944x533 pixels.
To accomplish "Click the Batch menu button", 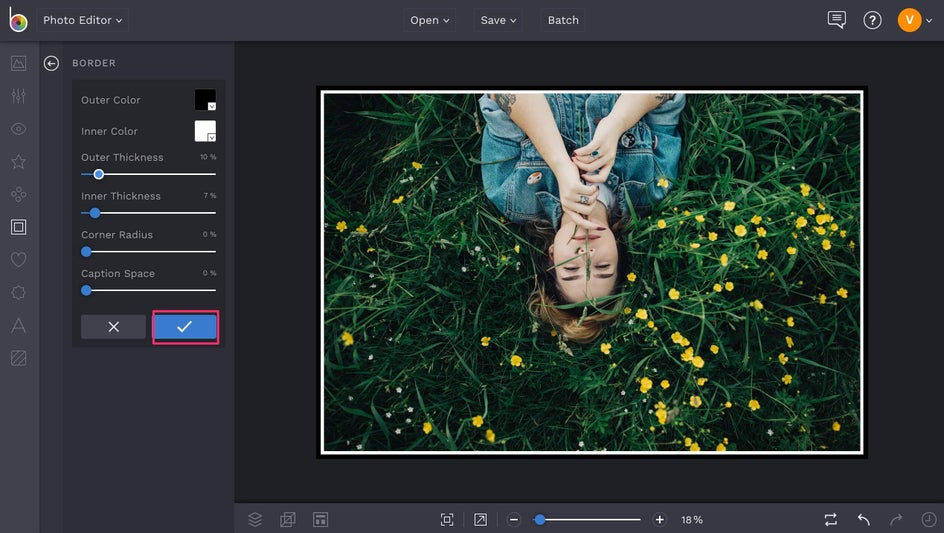I will [563, 20].
